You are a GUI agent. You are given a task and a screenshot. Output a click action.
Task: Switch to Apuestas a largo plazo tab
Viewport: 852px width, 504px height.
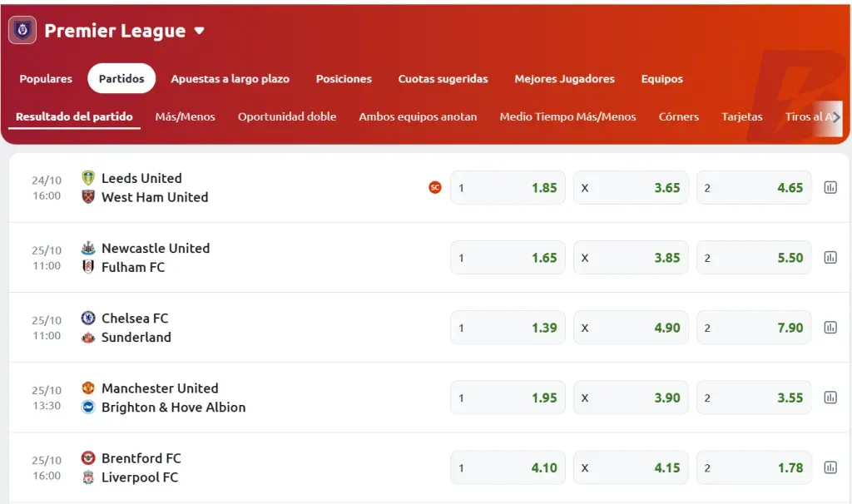click(230, 79)
